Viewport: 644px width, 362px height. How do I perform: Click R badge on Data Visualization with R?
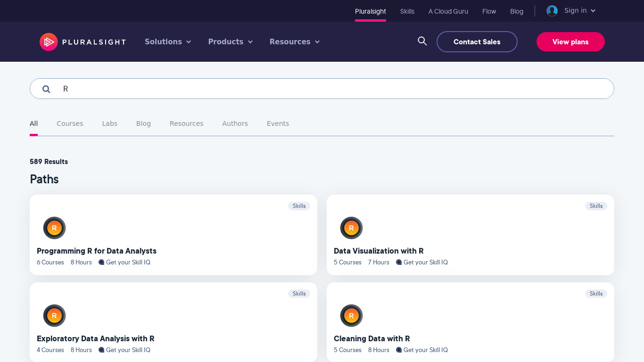[351, 228]
